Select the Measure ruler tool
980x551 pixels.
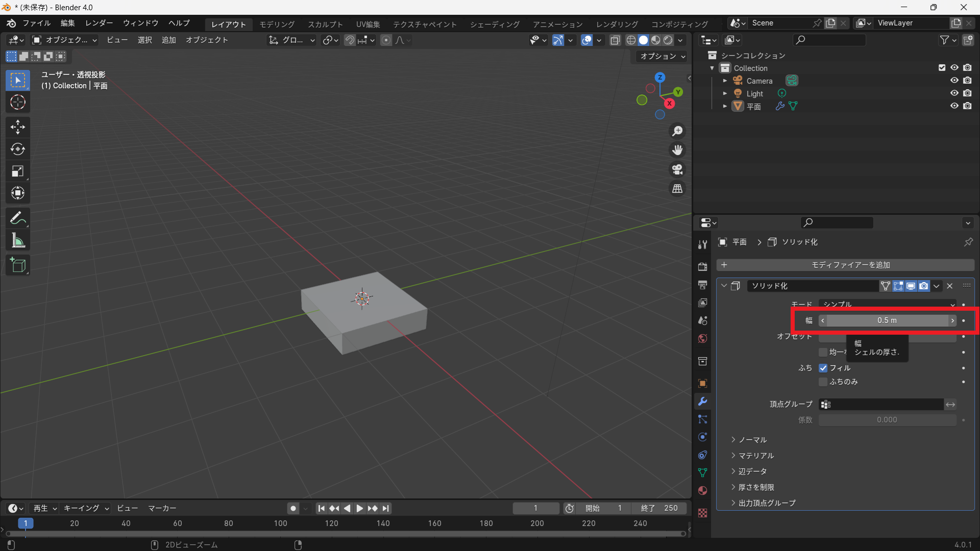tap(18, 241)
